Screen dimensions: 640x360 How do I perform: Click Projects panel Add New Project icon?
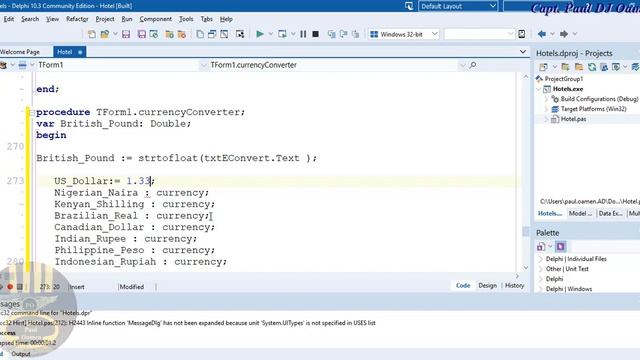click(x=543, y=67)
